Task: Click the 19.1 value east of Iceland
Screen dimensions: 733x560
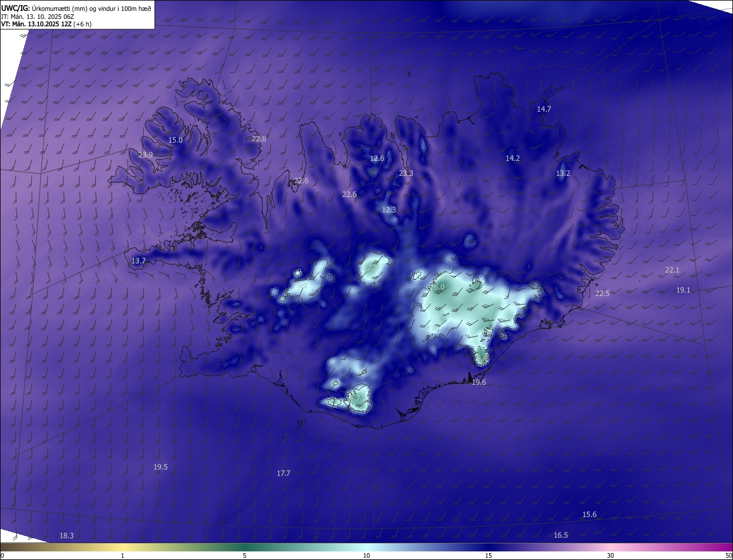Action: [x=683, y=290]
